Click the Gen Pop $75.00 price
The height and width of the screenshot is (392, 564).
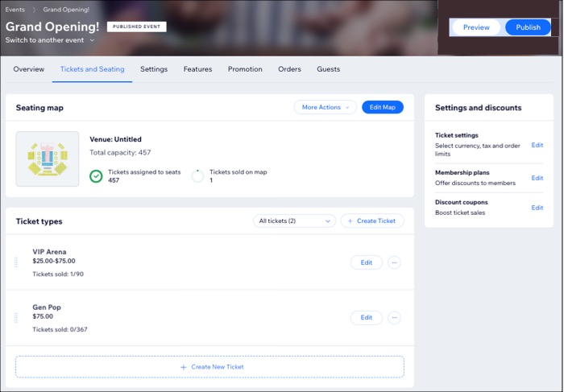click(x=43, y=316)
